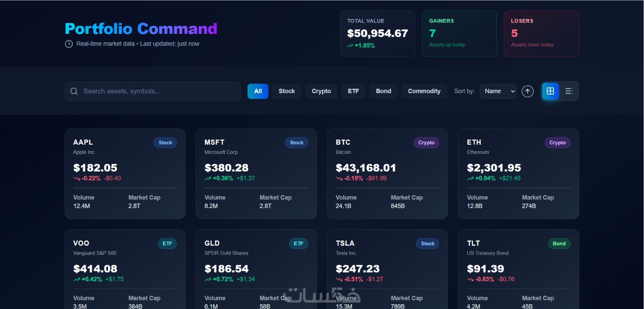Click the Crypto badge on ETH card
The width and height of the screenshot is (644, 309).
click(557, 143)
